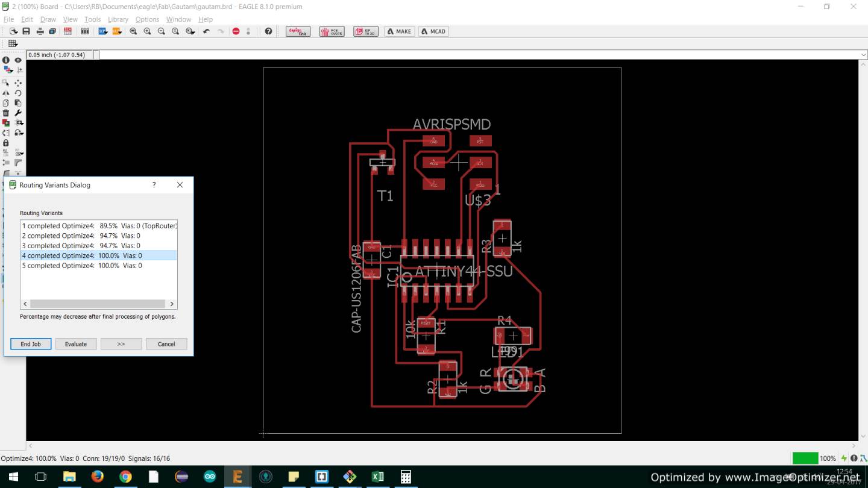Select the Mirror tool
868x488 pixels.
tap(6, 93)
